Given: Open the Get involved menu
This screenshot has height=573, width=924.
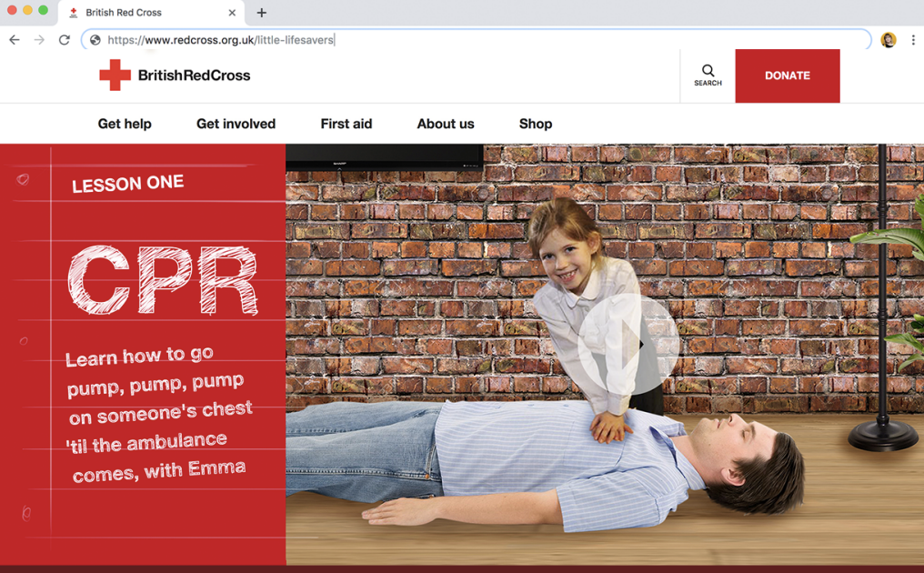Looking at the screenshot, I should click(236, 124).
